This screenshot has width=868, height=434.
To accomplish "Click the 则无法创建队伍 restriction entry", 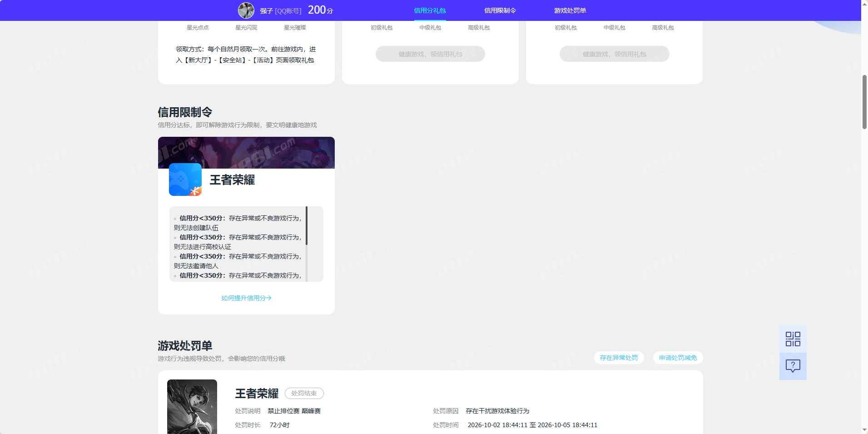I will tap(196, 228).
